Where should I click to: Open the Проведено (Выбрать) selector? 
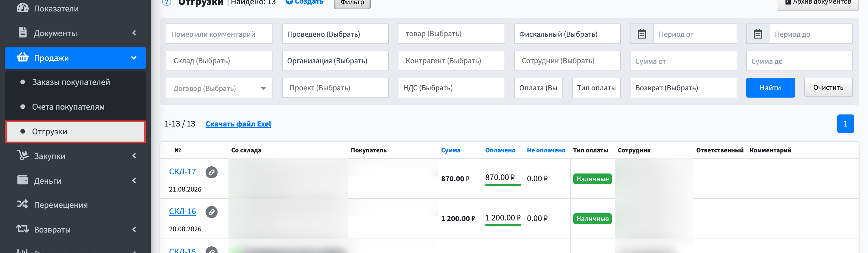pyautogui.click(x=335, y=34)
